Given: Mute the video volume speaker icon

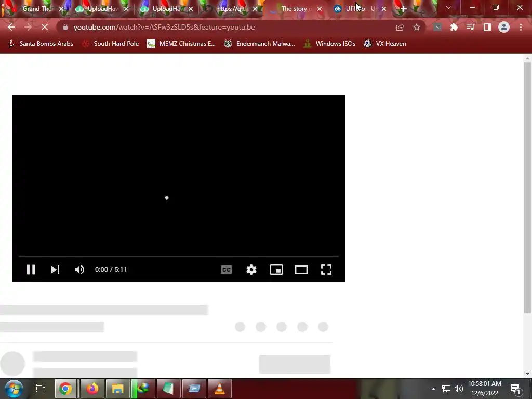Looking at the screenshot, I should [79, 270].
